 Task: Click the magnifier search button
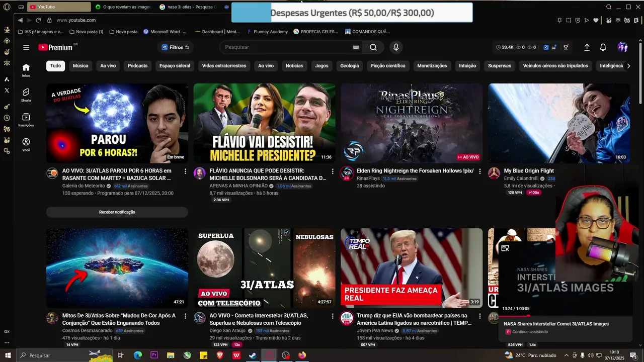[373, 47]
